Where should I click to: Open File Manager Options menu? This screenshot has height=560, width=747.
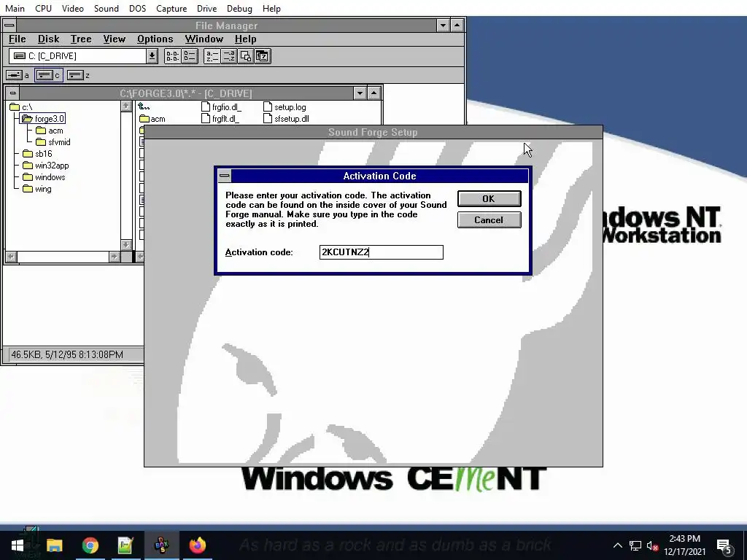point(155,39)
